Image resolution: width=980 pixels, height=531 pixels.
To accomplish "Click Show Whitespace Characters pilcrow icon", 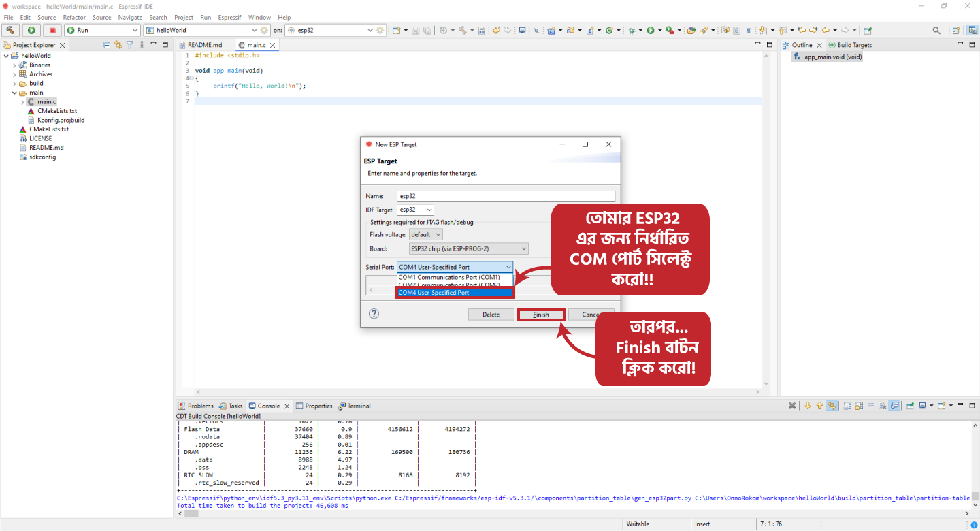I will tap(749, 30).
